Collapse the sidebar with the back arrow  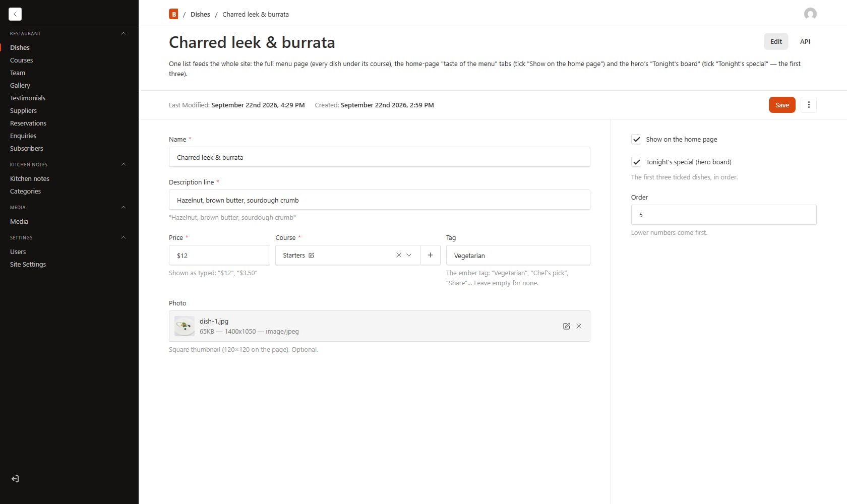coord(15,14)
